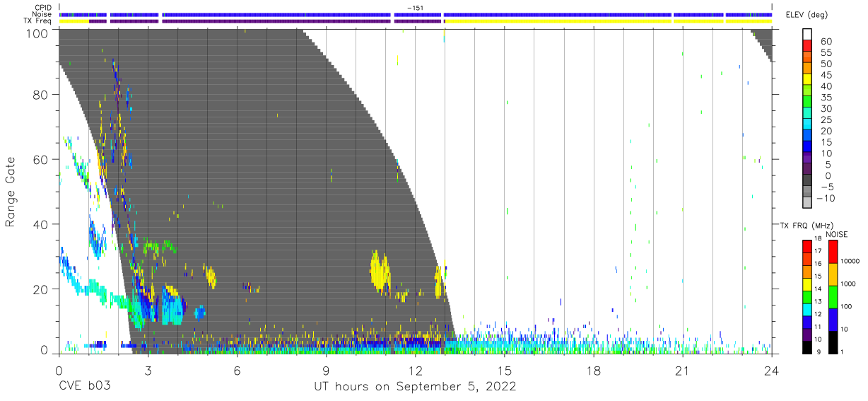Pick the dark gray 0 to -5 elevation swatch
The width and height of the screenshot is (868, 401).
pos(808,181)
